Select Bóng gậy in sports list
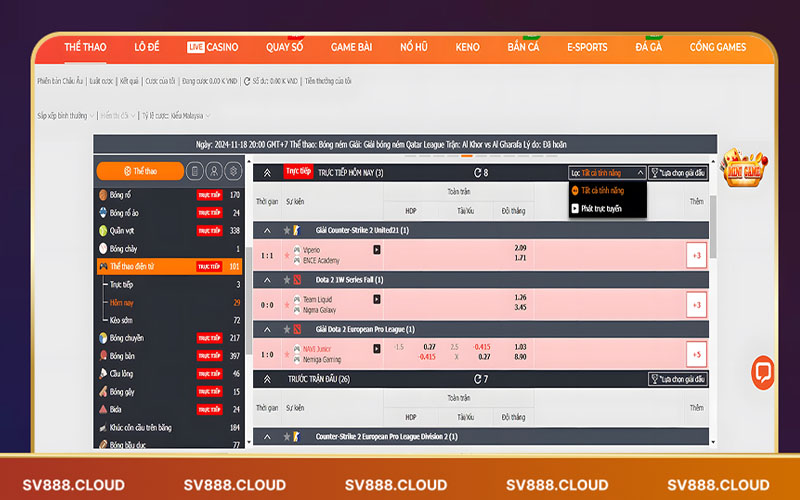The height and width of the screenshot is (500, 800). (169, 391)
